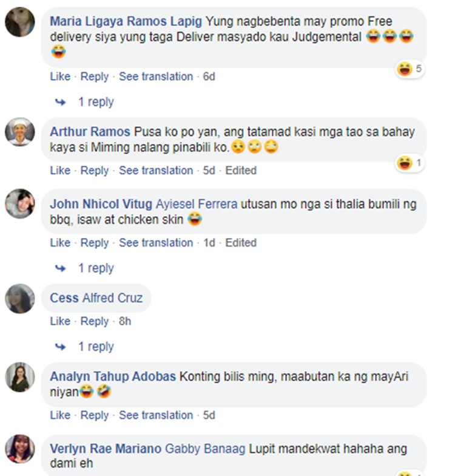Viewport: 455px width, 476px height.
Task: Like Cess Alfred Cruz's comment
Action: coord(60,321)
